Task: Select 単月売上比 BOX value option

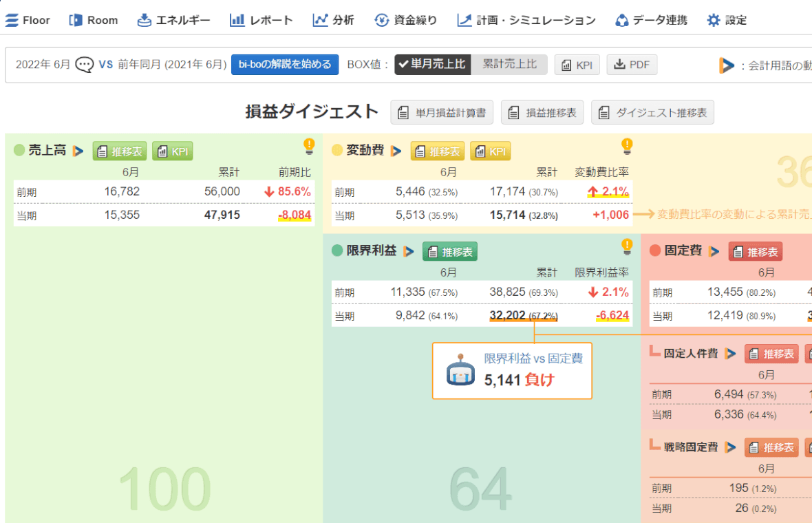Action: [x=433, y=65]
